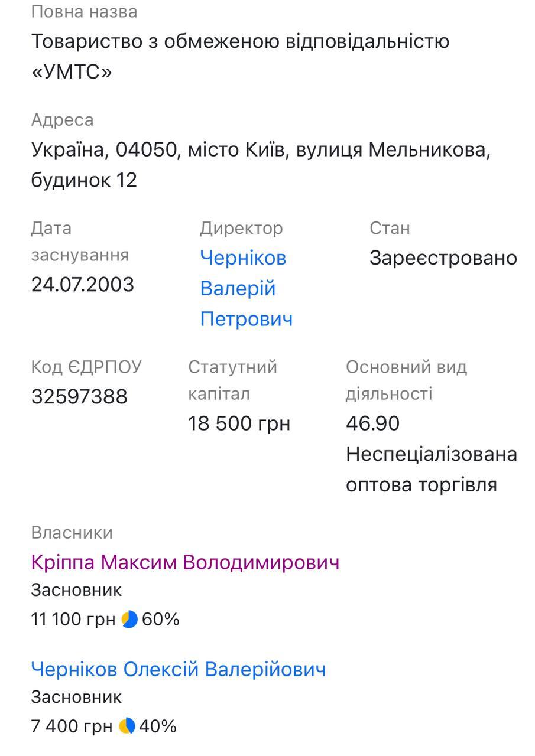The image size is (535, 756).
Task: Click the Власники section heading
Action: click(72, 533)
